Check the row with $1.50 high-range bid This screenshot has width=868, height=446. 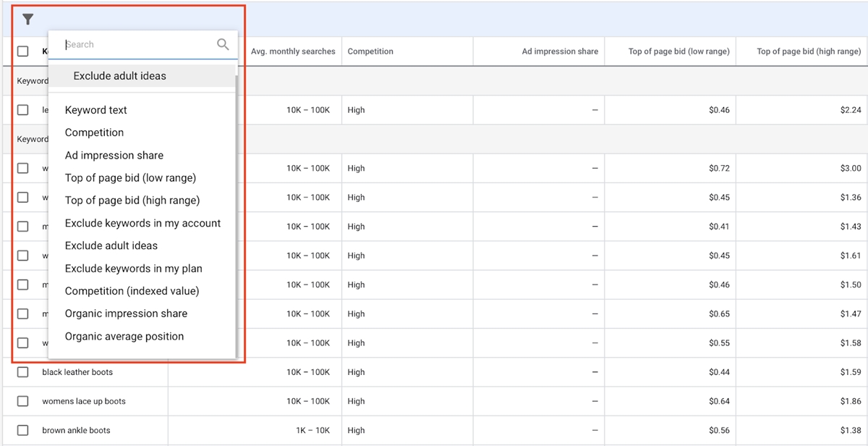[x=23, y=285]
